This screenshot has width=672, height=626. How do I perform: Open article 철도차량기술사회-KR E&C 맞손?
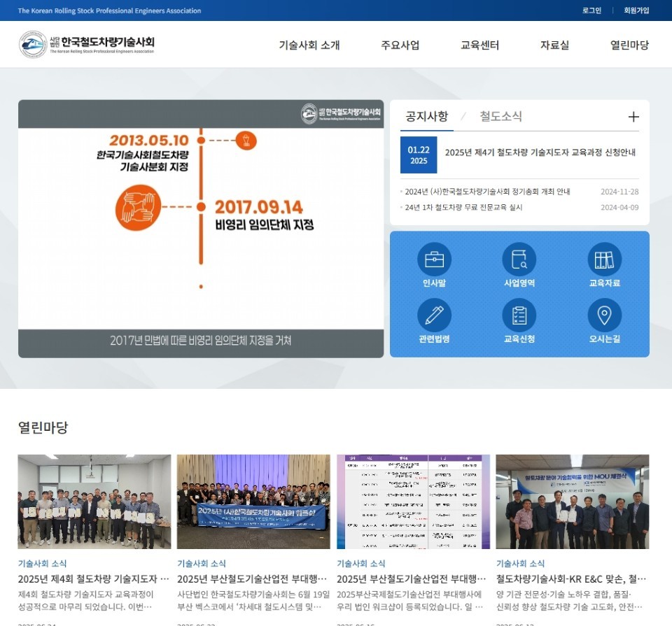point(571,579)
